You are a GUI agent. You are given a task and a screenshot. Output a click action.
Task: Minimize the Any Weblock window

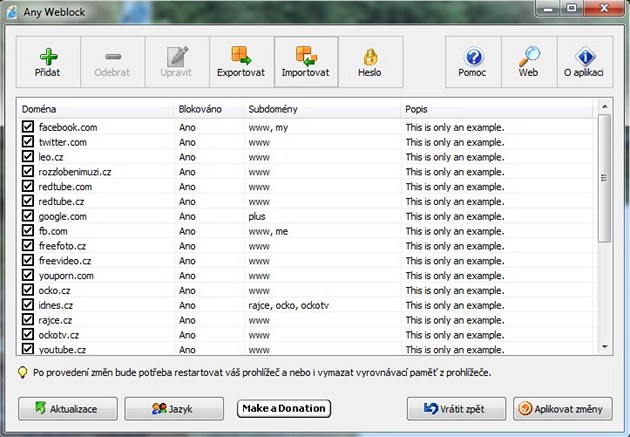click(x=549, y=8)
